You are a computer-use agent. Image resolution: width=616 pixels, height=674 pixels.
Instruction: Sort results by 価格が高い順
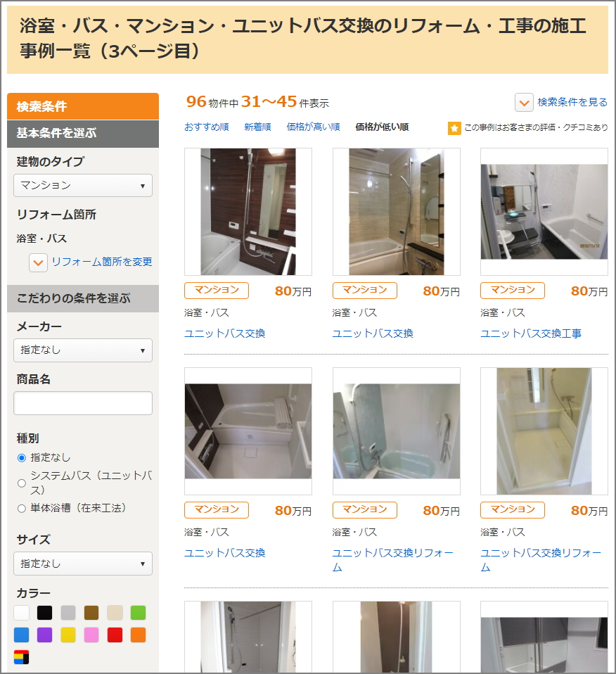(313, 127)
